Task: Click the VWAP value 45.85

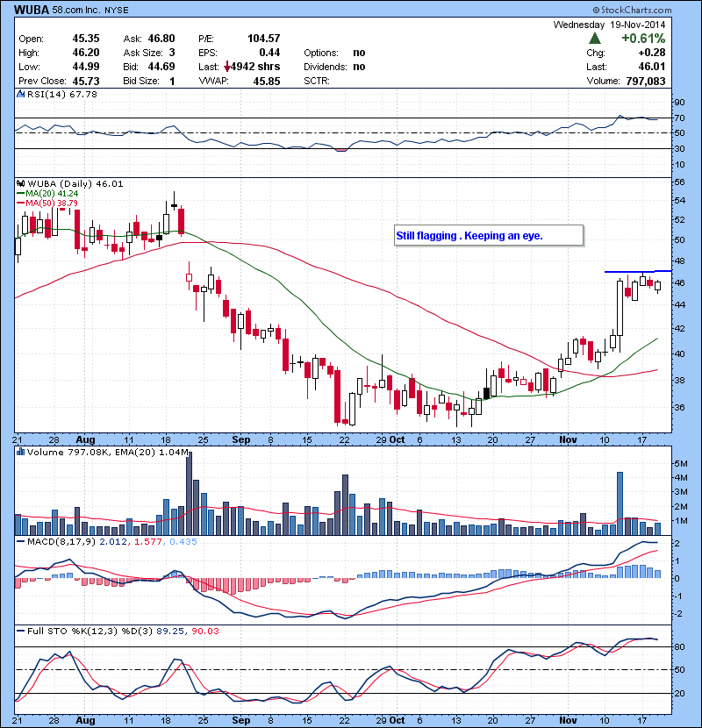Action: 267,82
